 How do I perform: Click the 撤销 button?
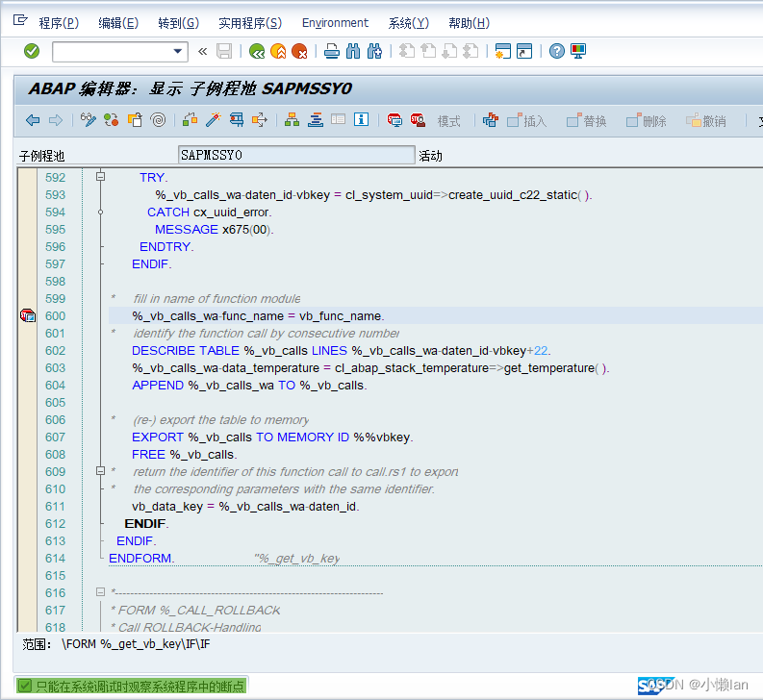pyautogui.click(x=706, y=120)
